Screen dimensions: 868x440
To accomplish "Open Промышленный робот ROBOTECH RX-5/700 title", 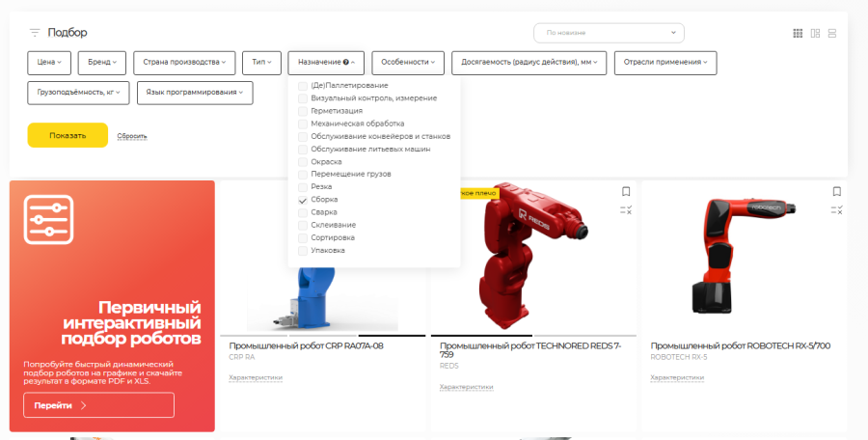I will [740, 345].
